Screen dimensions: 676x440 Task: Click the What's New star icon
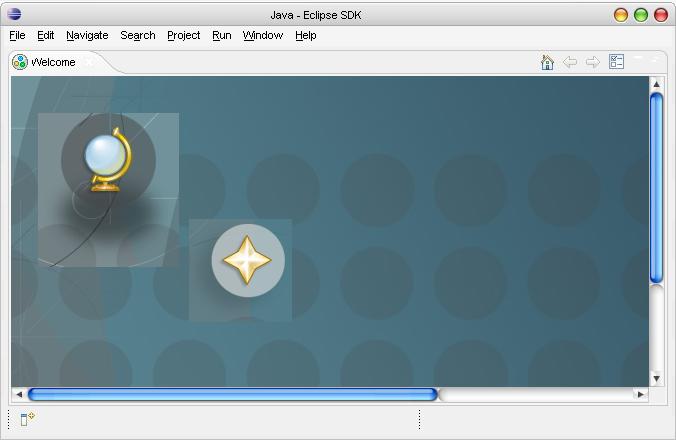(247, 260)
